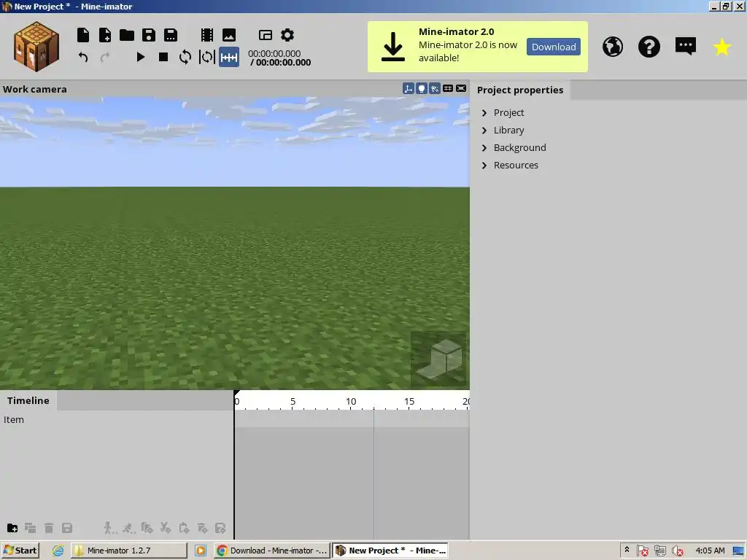Click the timeline playhead marker at 0
The width and height of the screenshot is (747, 560).
point(236,394)
